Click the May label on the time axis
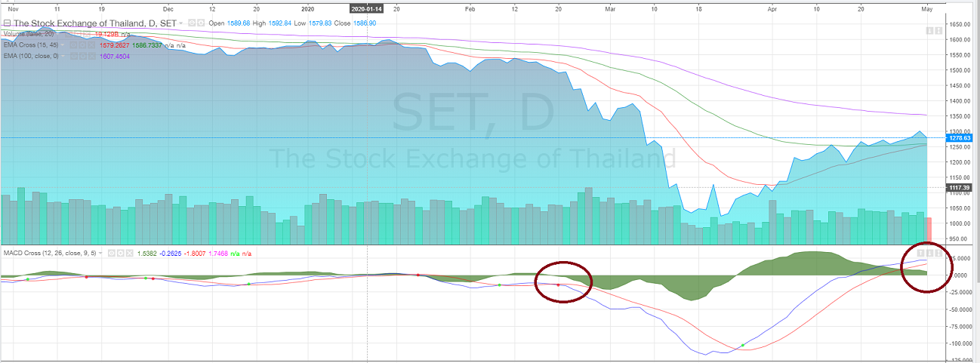The width and height of the screenshot is (980, 363). click(x=928, y=8)
